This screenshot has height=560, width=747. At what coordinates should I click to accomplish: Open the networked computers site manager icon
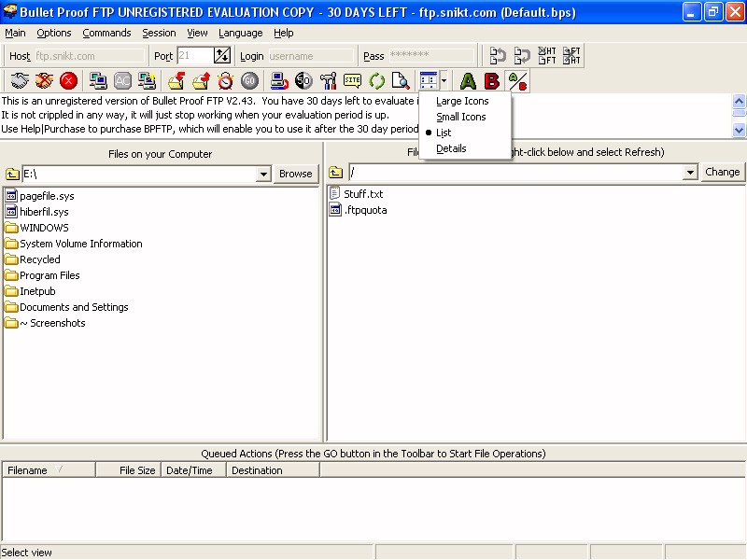tap(98, 80)
